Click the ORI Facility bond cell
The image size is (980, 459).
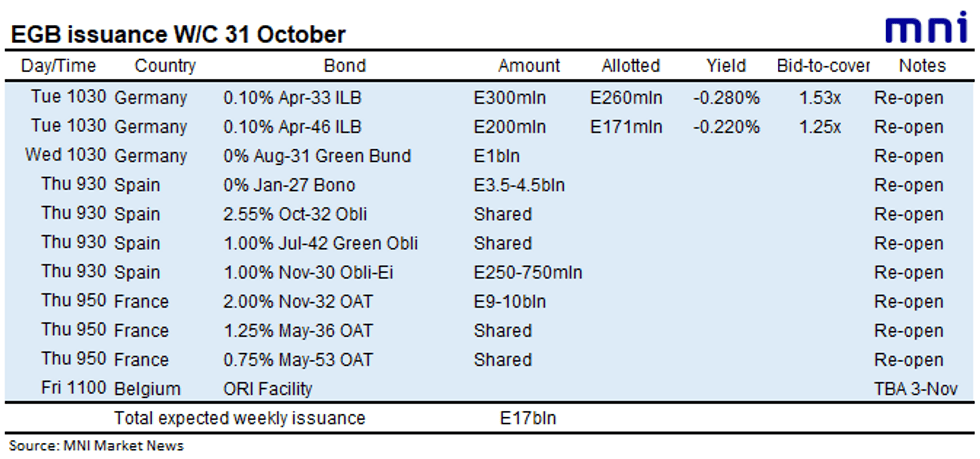tap(268, 389)
